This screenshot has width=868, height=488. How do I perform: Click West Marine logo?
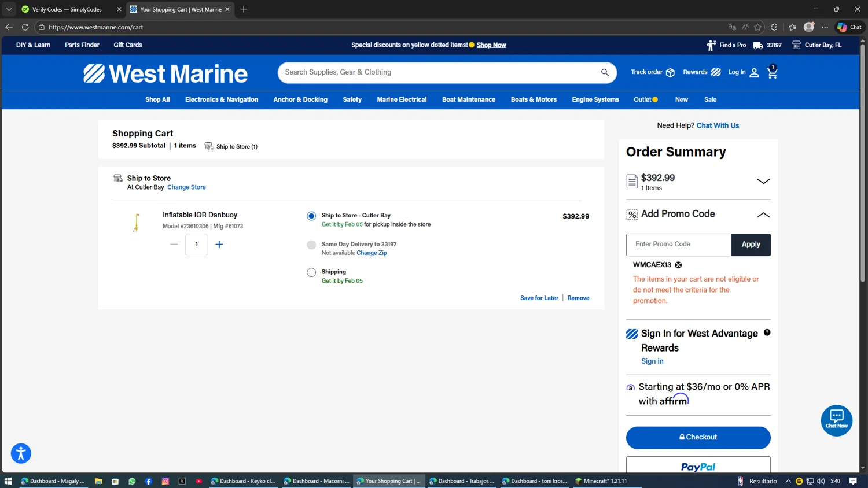pyautogui.click(x=165, y=73)
